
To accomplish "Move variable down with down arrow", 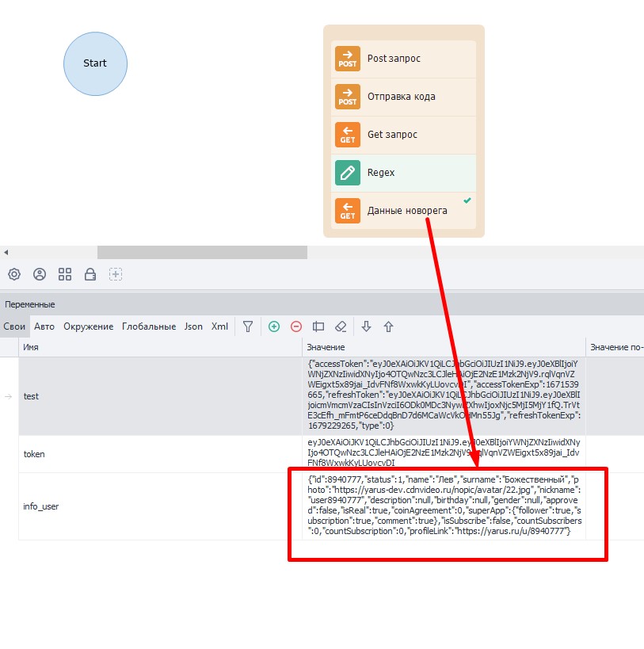I will coord(366,326).
